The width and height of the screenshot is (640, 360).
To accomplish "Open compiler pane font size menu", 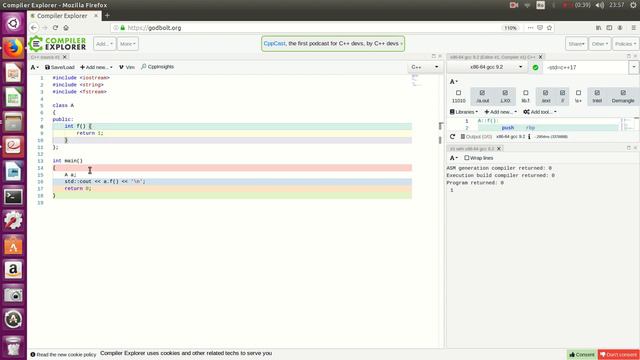I will (x=453, y=82).
